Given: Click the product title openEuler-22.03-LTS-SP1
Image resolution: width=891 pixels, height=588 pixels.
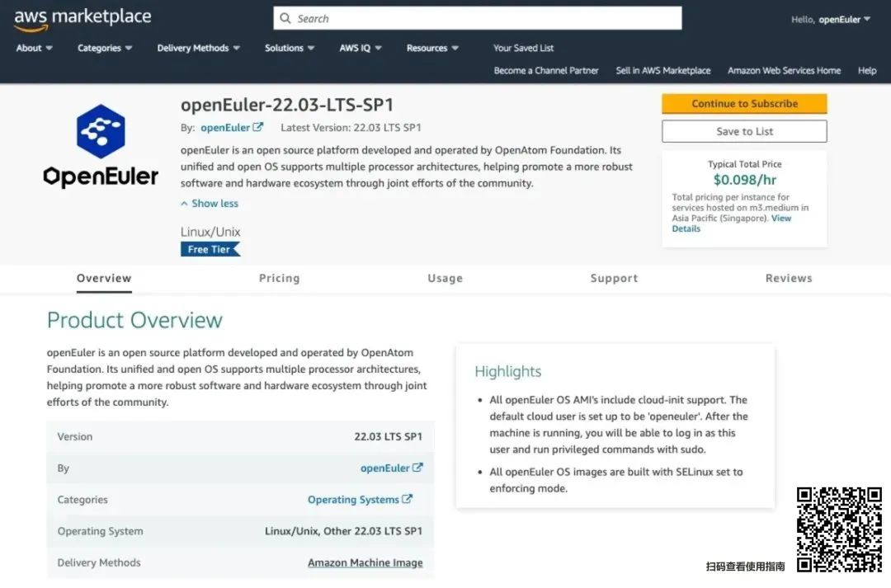Looking at the screenshot, I should click(287, 105).
